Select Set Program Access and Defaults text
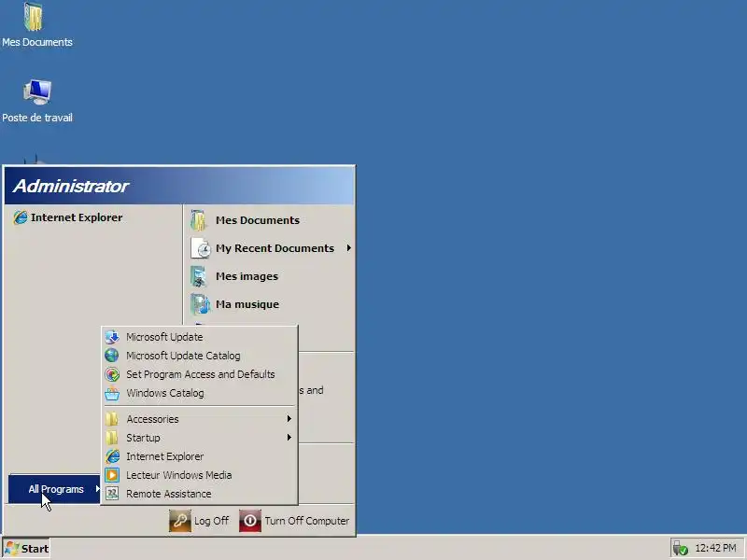 click(201, 374)
